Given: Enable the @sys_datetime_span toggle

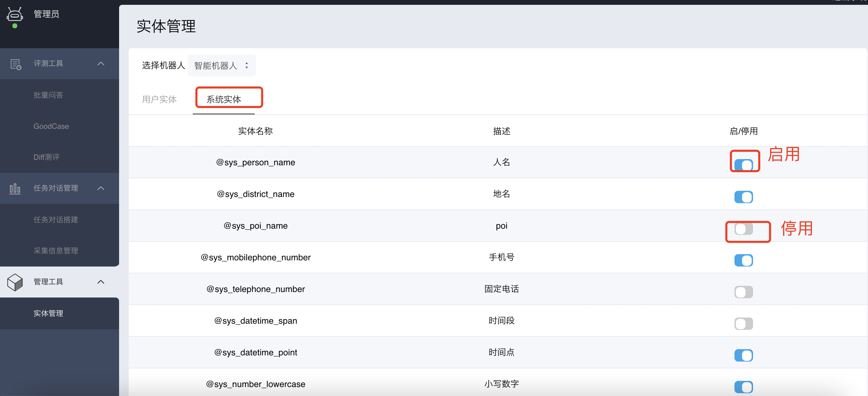Looking at the screenshot, I should (743, 324).
